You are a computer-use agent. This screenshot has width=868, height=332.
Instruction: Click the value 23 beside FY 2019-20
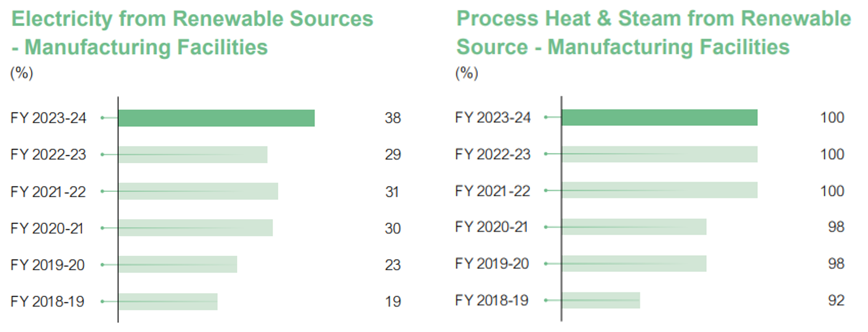(393, 265)
